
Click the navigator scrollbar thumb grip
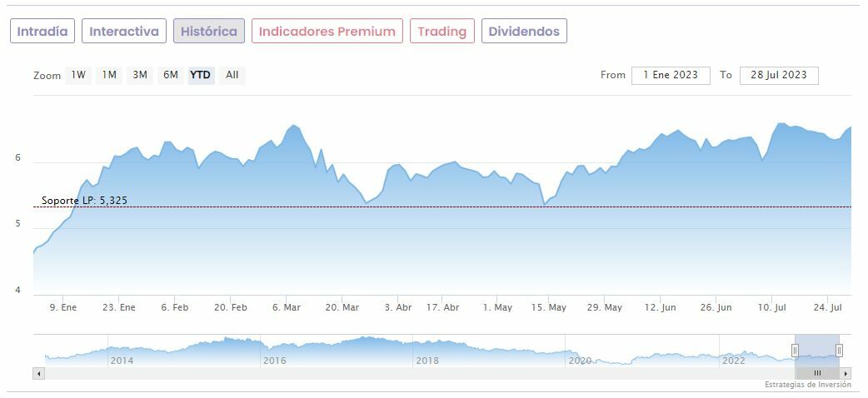[x=817, y=374]
